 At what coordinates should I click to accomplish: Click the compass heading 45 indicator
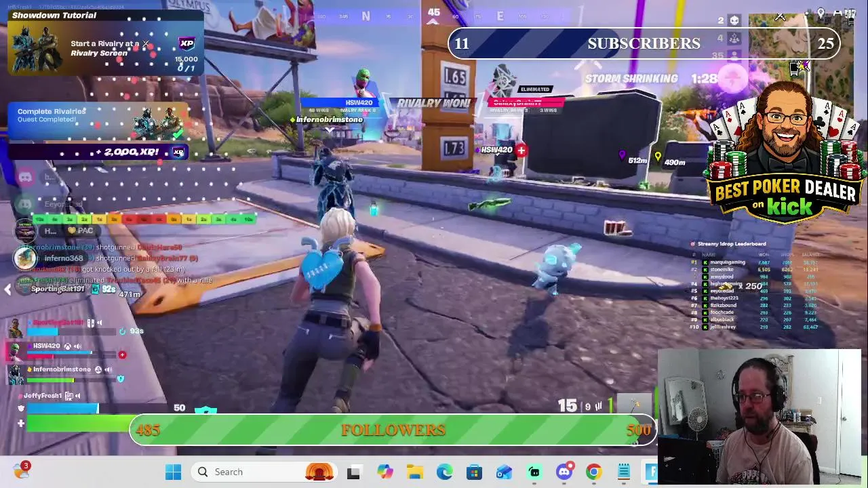click(x=434, y=13)
